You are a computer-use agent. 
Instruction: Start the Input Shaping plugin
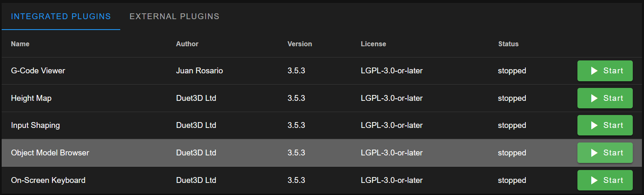coord(605,125)
